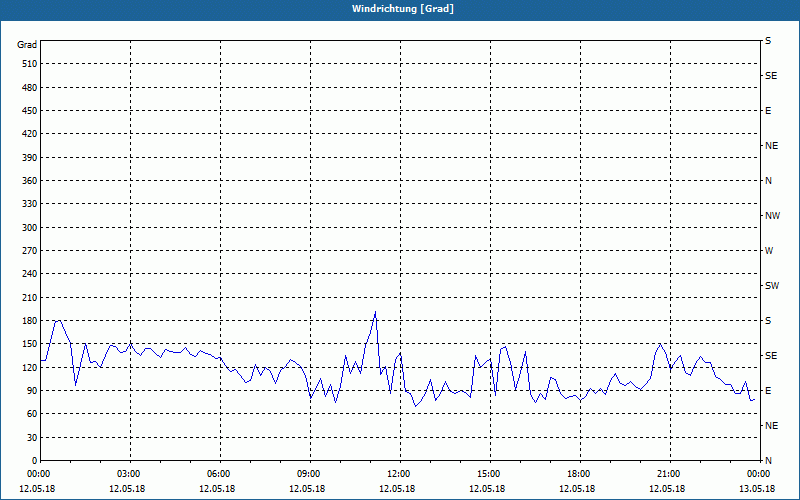The height and width of the screenshot is (500, 800).
Task: Click the Windrichtung [Grad] chart title
Action: [403, 9]
